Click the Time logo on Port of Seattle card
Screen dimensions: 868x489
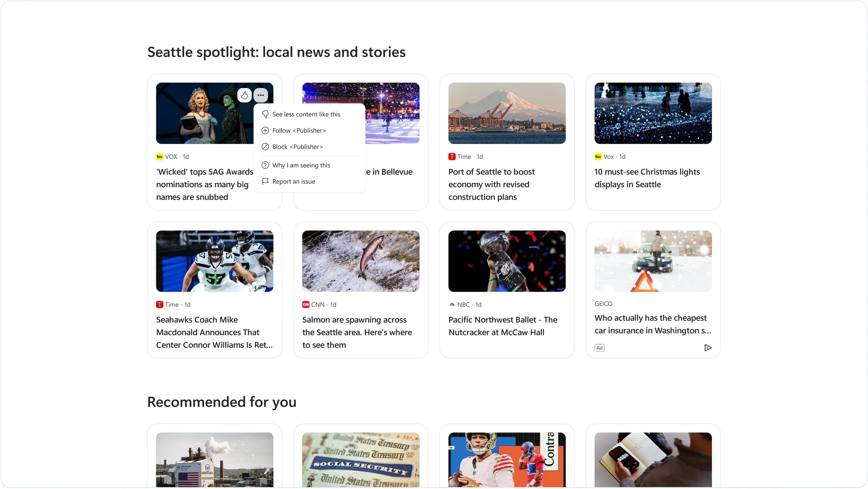(452, 157)
